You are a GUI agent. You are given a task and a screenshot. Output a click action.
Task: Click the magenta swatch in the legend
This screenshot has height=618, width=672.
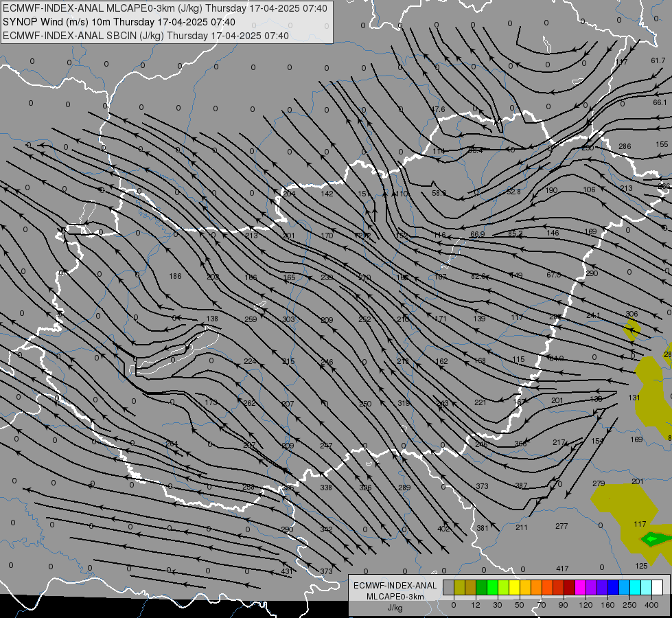(581, 587)
